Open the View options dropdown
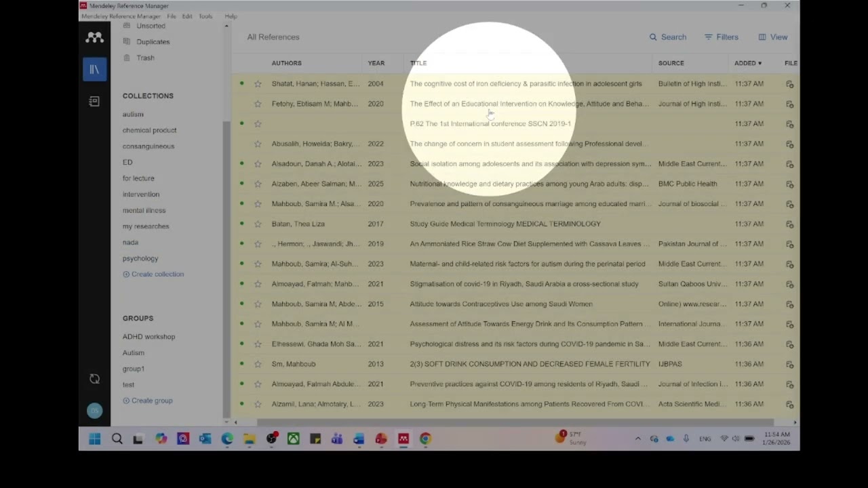 coord(773,37)
